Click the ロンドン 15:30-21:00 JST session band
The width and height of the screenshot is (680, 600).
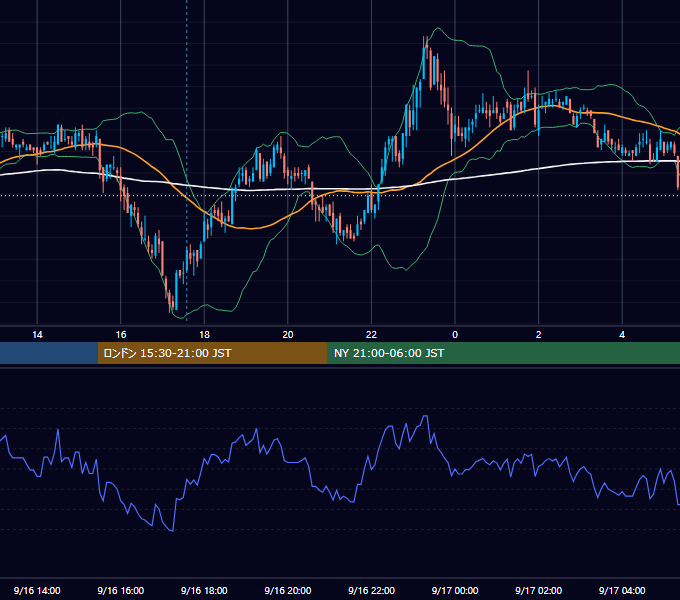212,353
